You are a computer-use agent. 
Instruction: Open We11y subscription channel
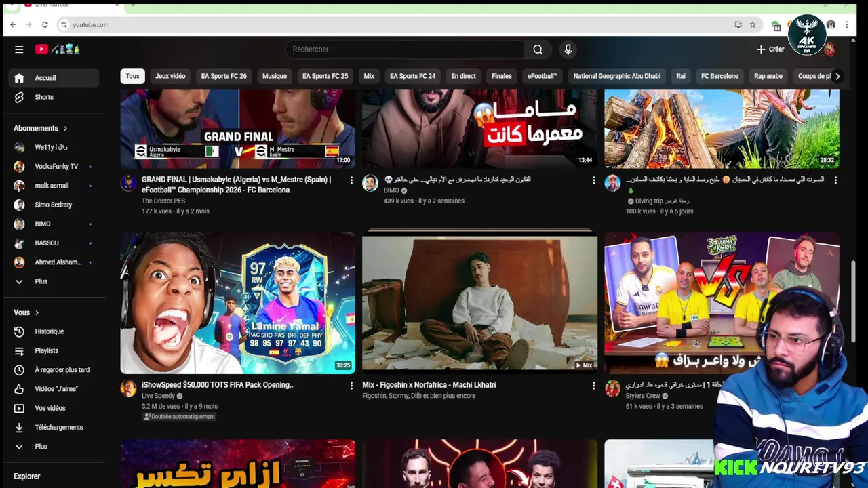(54, 147)
